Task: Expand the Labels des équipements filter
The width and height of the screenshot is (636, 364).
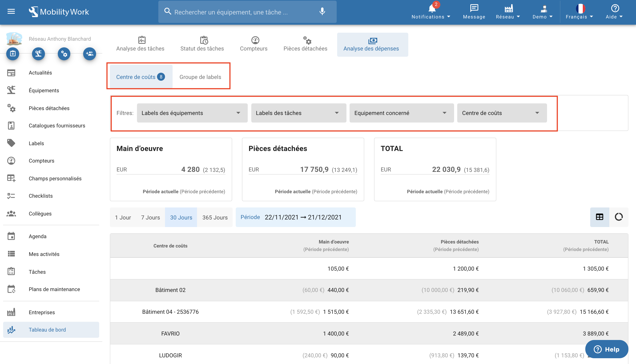Action: (x=192, y=113)
